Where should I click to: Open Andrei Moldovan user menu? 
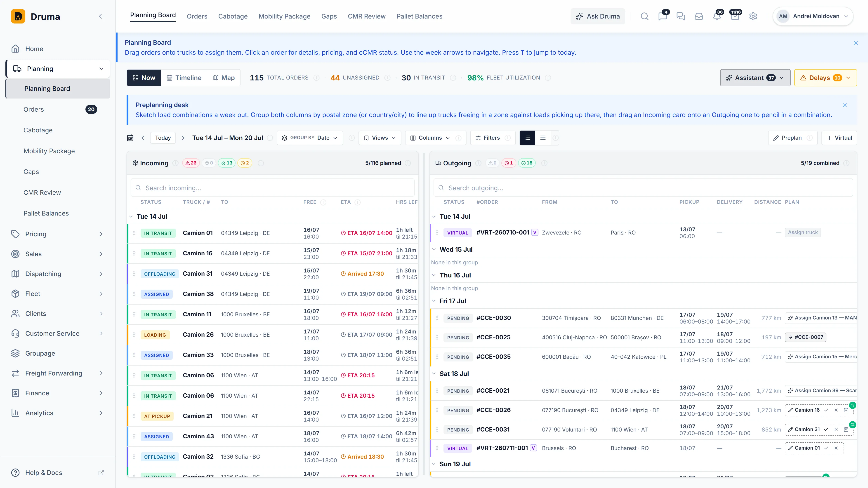pyautogui.click(x=813, y=16)
